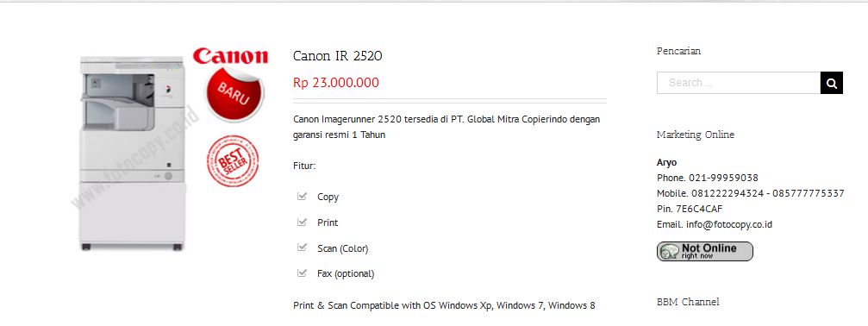Screen dimensions: 868x326
Task: Click the black search magnifier button
Action: pyautogui.click(x=832, y=83)
